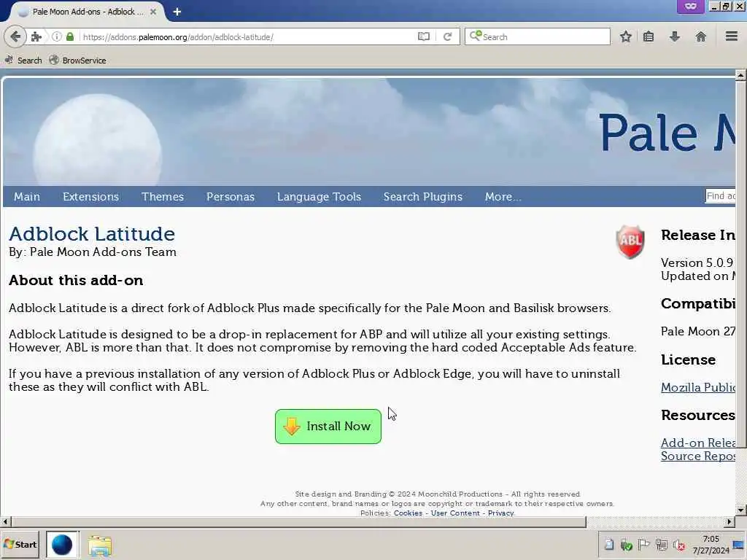The width and height of the screenshot is (747, 560).
Task: Click the purple private browsing mask icon
Action: [690, 6]
